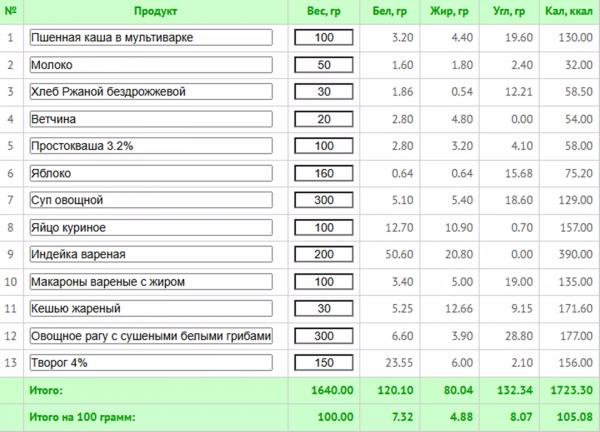Click the Простокваша 3.2% product field
Image resolution: width=600 pixels, height=432 pixels.
[x=151, y=146]
